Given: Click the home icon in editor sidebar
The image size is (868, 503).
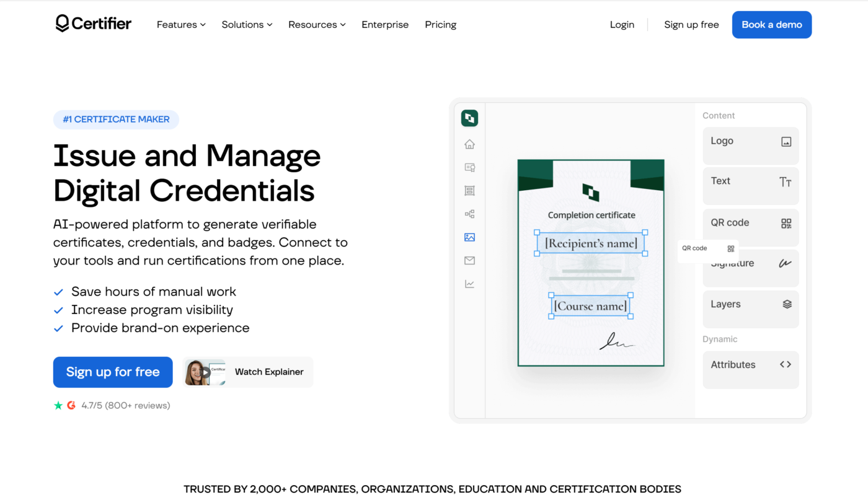Looking at the screenshot, I should 469,144.
